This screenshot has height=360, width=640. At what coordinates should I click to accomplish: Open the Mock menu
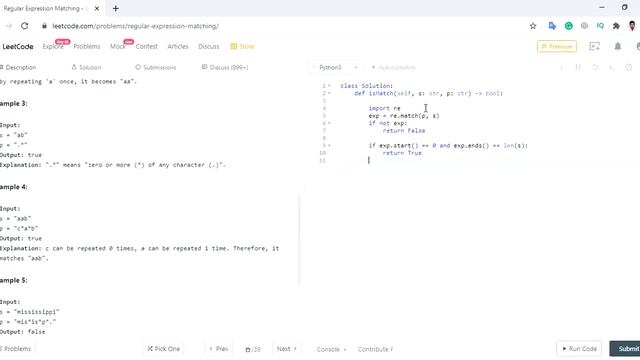[118, 47]
